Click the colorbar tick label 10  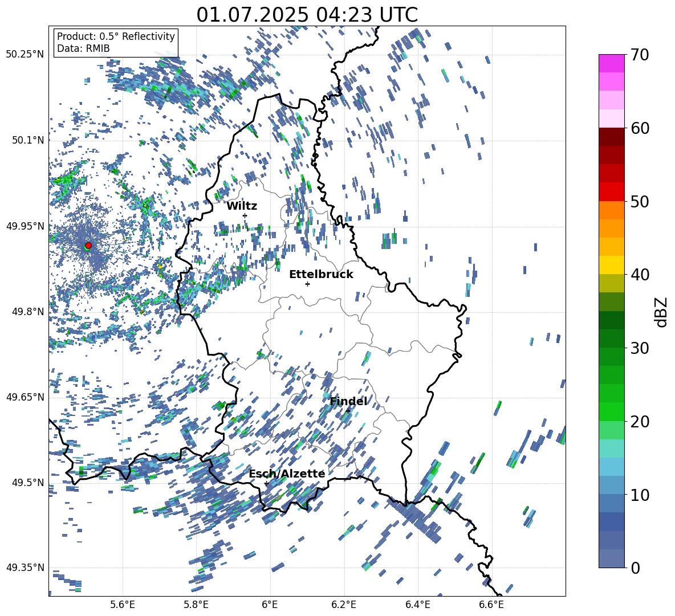pos(640,495)
